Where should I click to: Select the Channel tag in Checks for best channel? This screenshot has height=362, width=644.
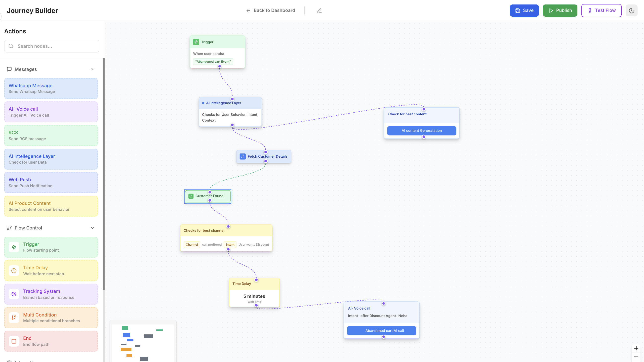192,244
